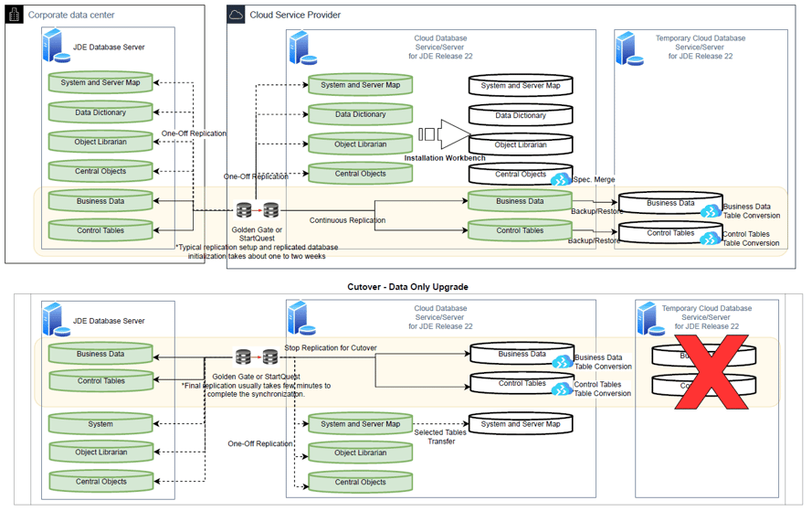Select the upper temporary server's white Business Data cylinder

tap(670, 203)
